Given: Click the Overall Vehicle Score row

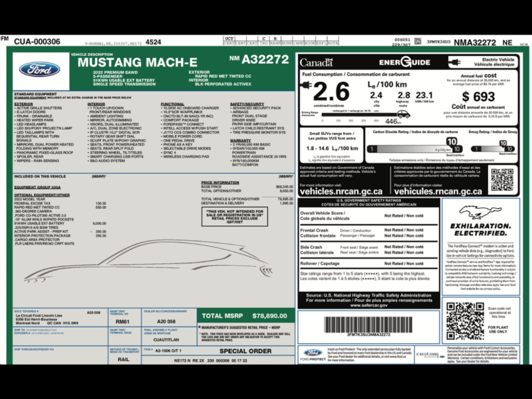Looking at the screenshot, I should click(368, 215).
